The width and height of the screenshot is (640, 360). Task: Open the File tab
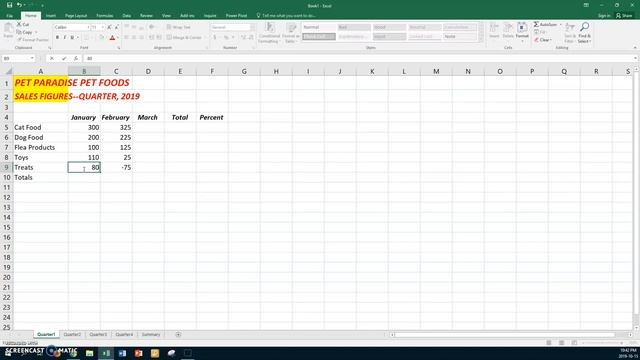click(9, 16)
